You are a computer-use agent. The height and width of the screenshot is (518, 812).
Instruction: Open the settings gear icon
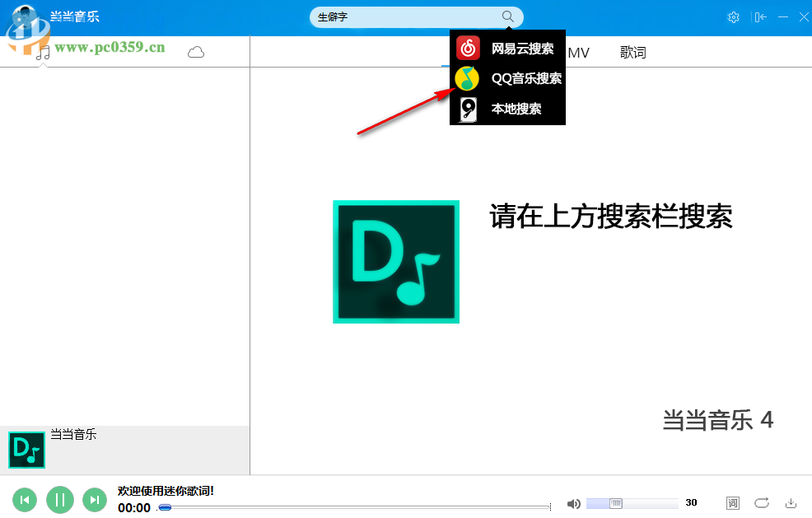(x=733, y=16)
